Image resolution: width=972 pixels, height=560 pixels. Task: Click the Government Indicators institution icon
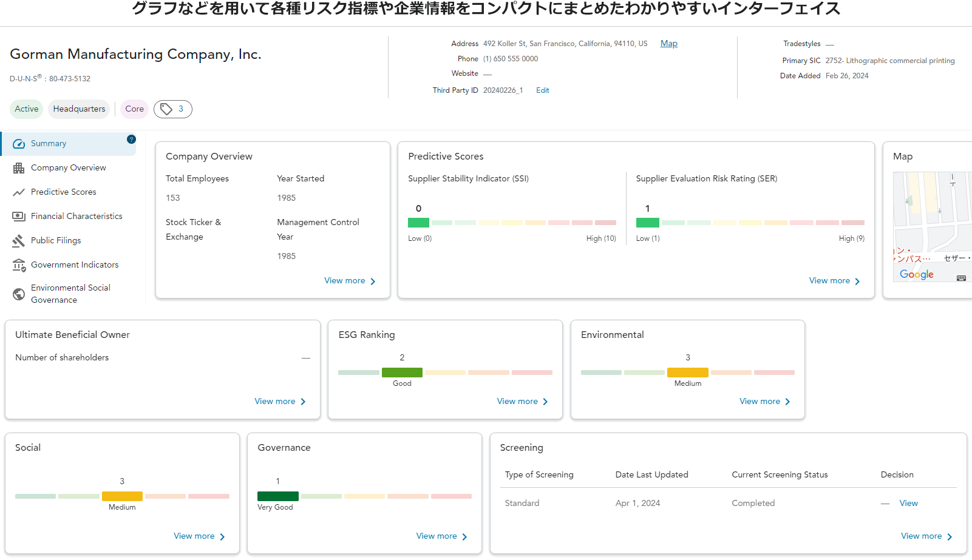tap(19, 265)
